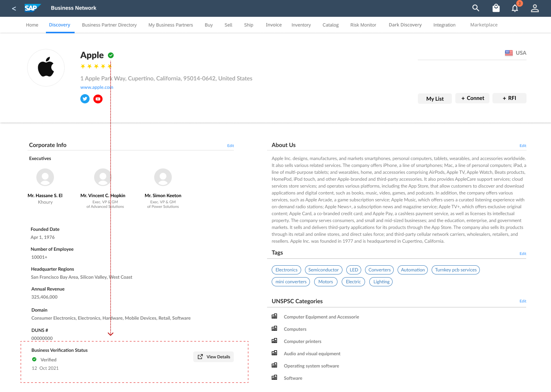The width and height of the screenshot is (551, 392).
Task: Click icon beside Computer printers
Action: point(274,341)
